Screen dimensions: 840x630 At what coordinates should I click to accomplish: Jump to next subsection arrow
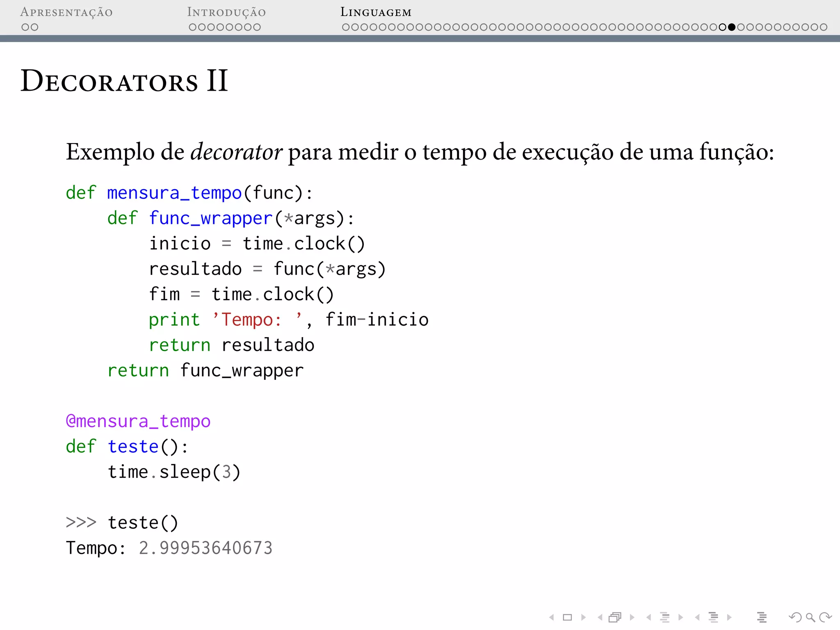(680, 617)
